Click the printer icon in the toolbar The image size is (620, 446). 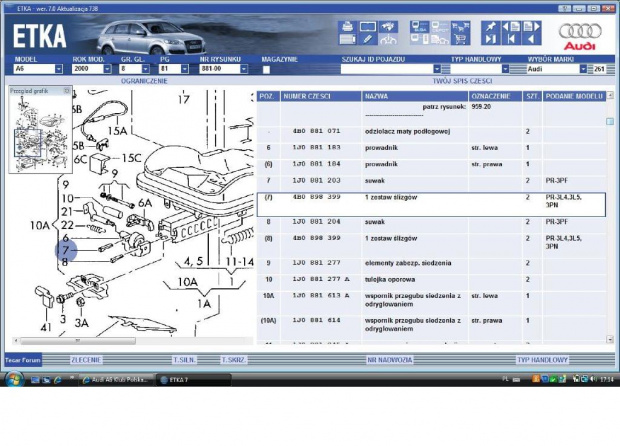coord(347,25)
